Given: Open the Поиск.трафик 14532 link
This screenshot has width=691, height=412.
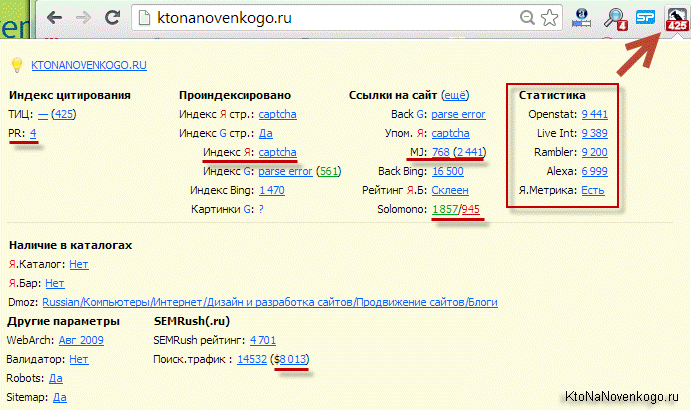Looking at the screenshot, I should pos(252,360).
